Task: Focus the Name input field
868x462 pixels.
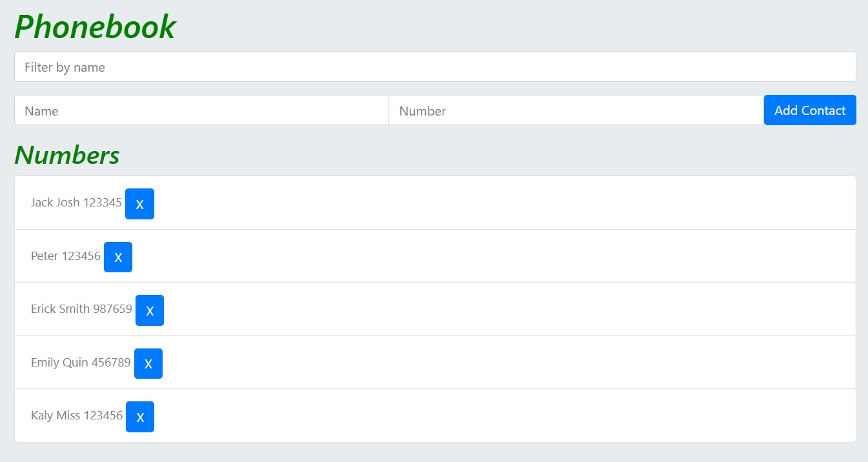Action: tap(201, 110)
